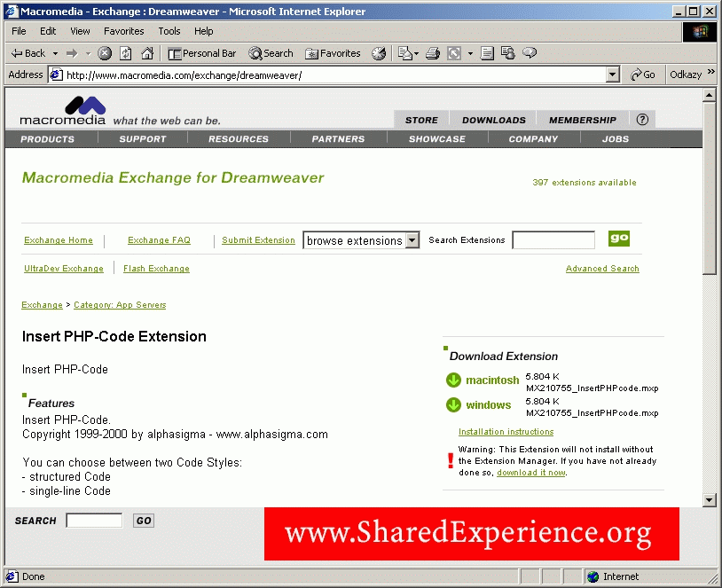Click the bottom SEARCH text field
The width and height of the screenshot is (722, 588).
pos(94,521)
